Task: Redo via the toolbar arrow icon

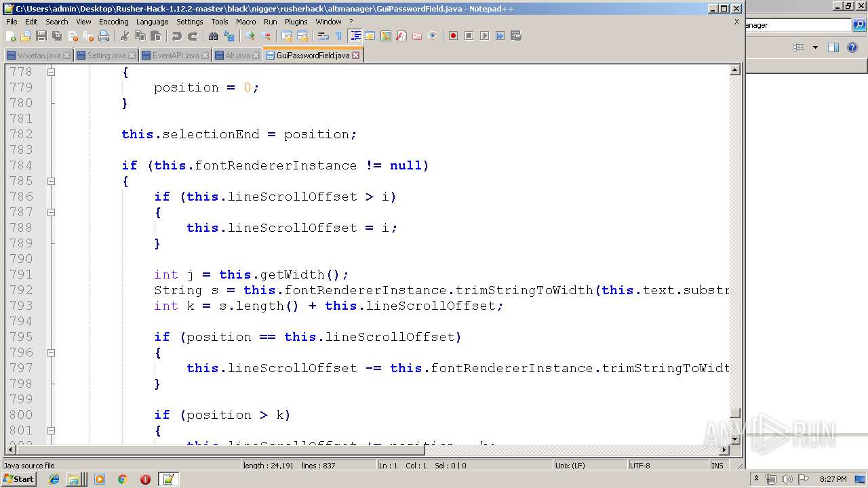Action: tap(192, 36)
